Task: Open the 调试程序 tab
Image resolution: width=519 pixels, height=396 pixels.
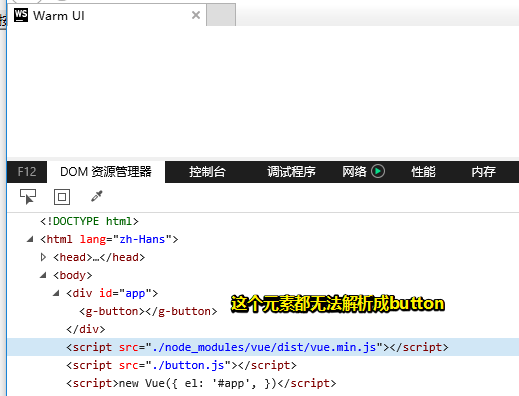Action: click(291, 172)
